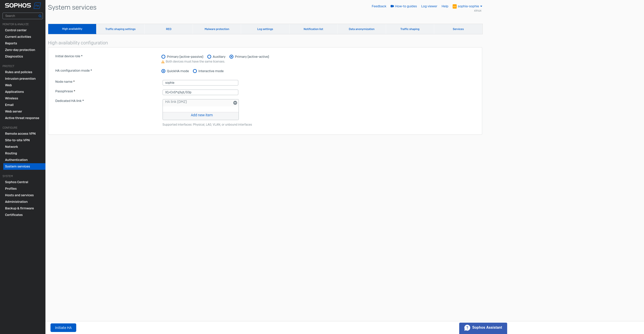Click the Sophos Assistant question mark icon
The width and height of the screenshot is (644, 334).
click(467, 328)
